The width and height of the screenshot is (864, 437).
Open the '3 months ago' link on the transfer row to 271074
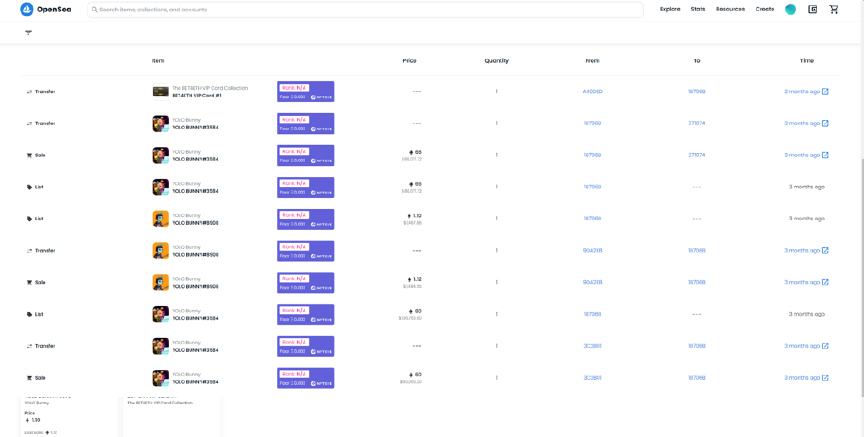[802, 123]
